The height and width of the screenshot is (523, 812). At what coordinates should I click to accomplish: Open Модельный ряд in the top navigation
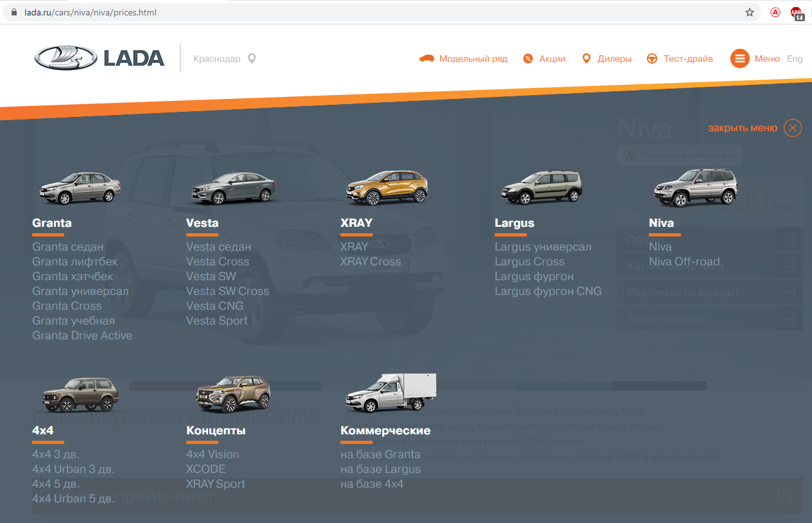point(473,58)
